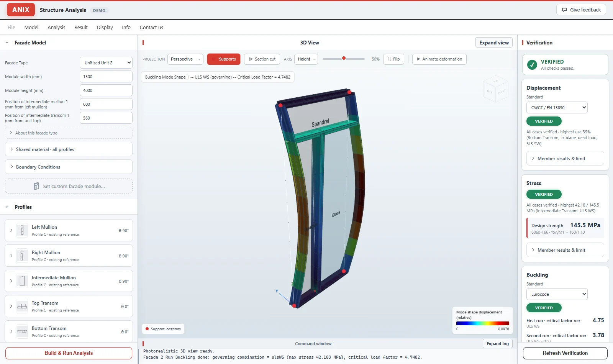The height and width of the screenshot is (364, 613).
Task: Open the Result menu
Action: coord(81,28)
